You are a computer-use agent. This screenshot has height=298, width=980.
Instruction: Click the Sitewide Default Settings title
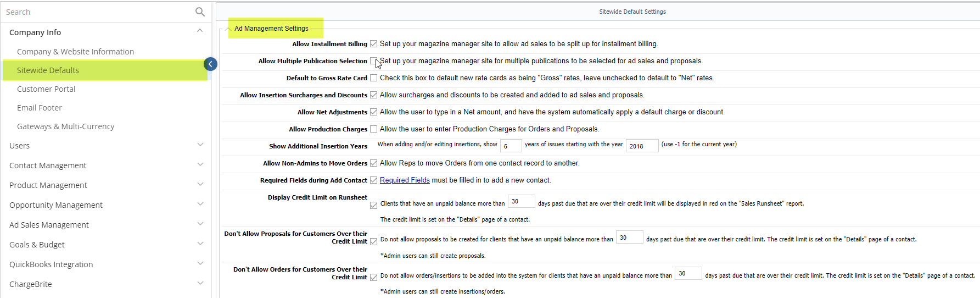(632, 12)
